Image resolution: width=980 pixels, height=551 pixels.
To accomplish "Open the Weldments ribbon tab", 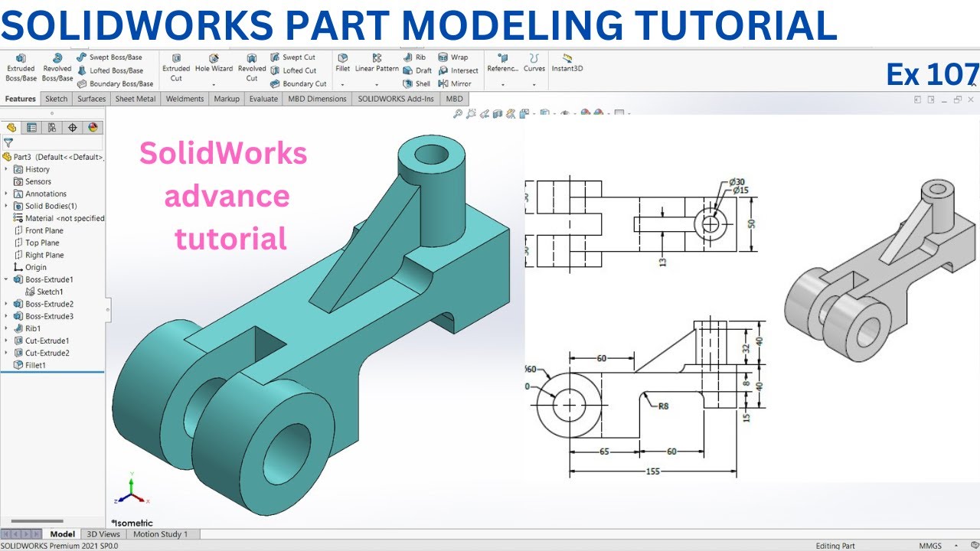I will (x=185, y=99).
